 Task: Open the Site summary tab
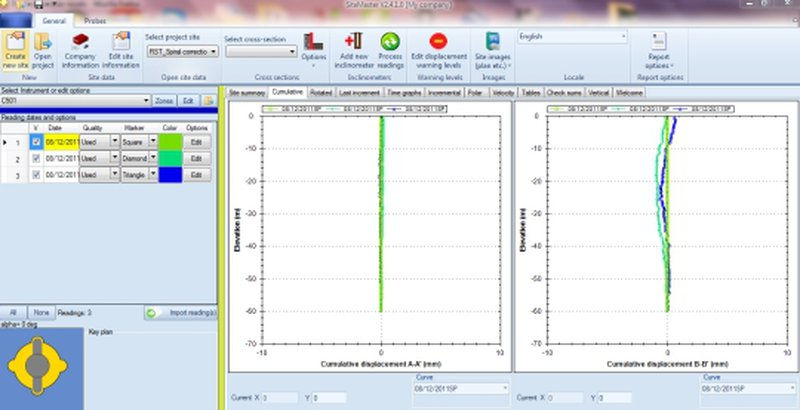coord(247,93)
